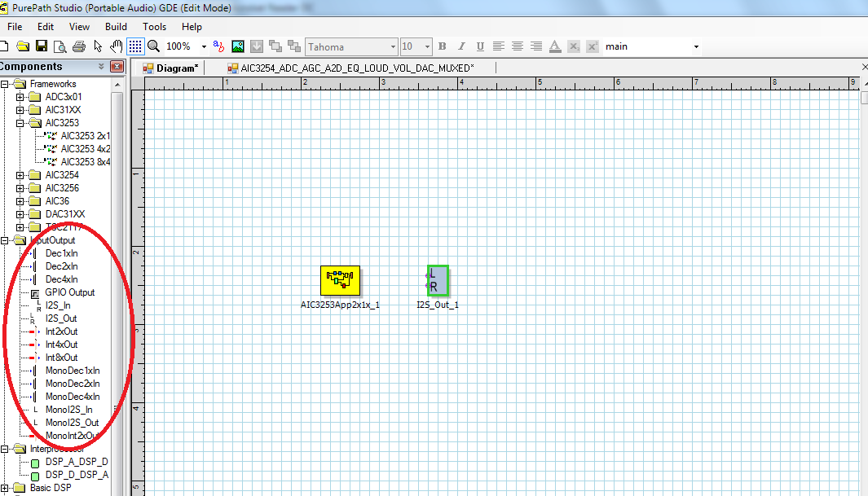Viewport: 868px width, 496px height.
Task: Click the New document icon
Action: click(x=3, y=46)
